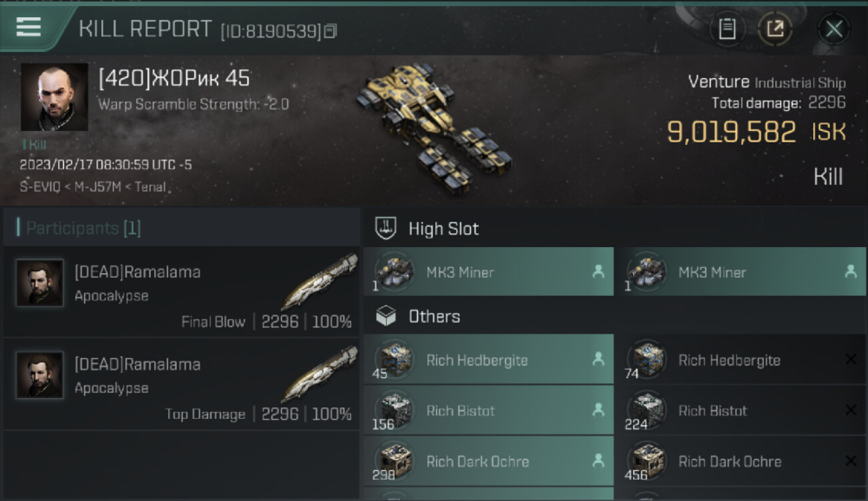Copy the kill report ID
The height and width of the screenshot is (501, 868).
pos(331,31)
